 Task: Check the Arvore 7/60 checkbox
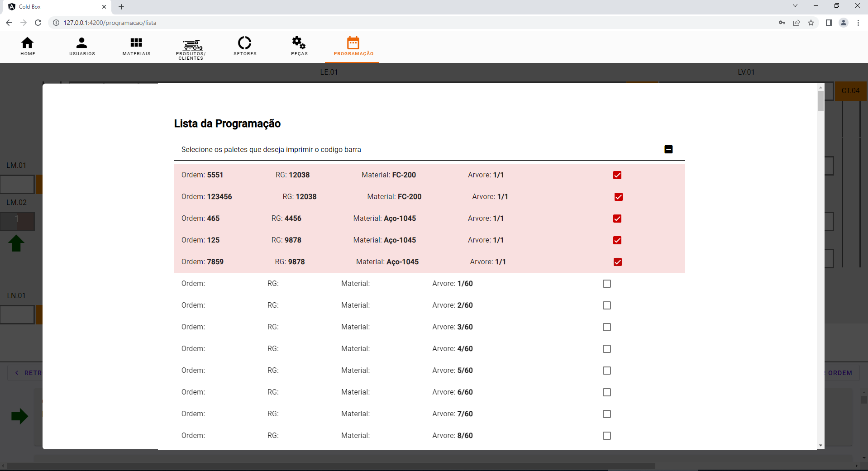(607, 414)
